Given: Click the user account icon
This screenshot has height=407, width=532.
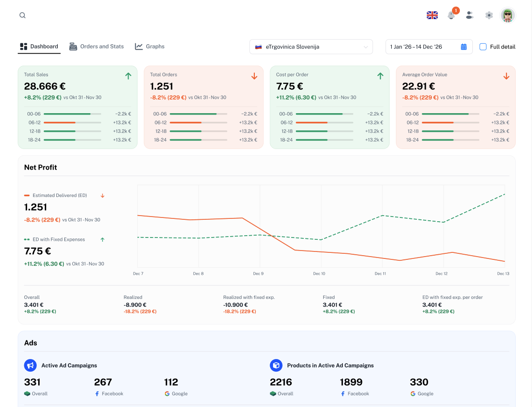Looking at the screenshot, I should [x=470, y=15].
